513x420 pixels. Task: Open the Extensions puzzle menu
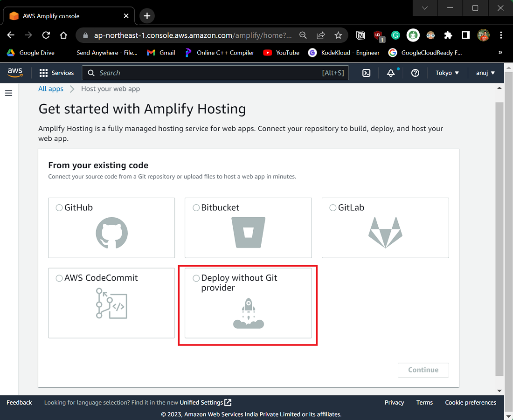[448, 35]
